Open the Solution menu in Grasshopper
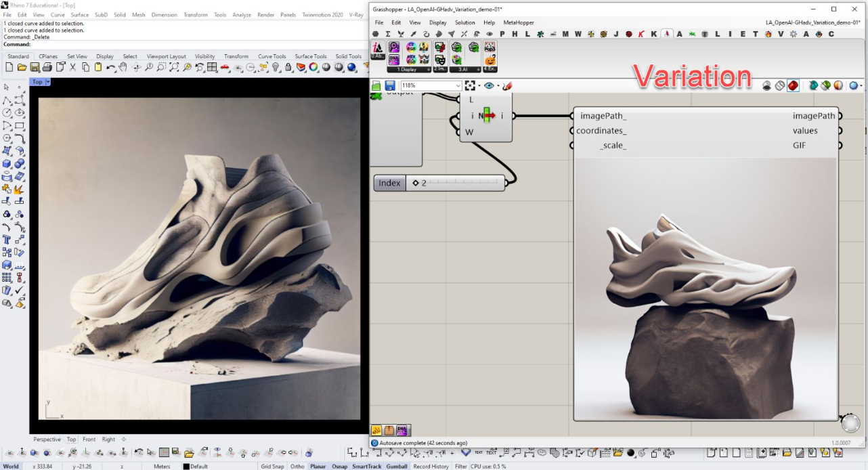868x470 pixels. [464, 22]
